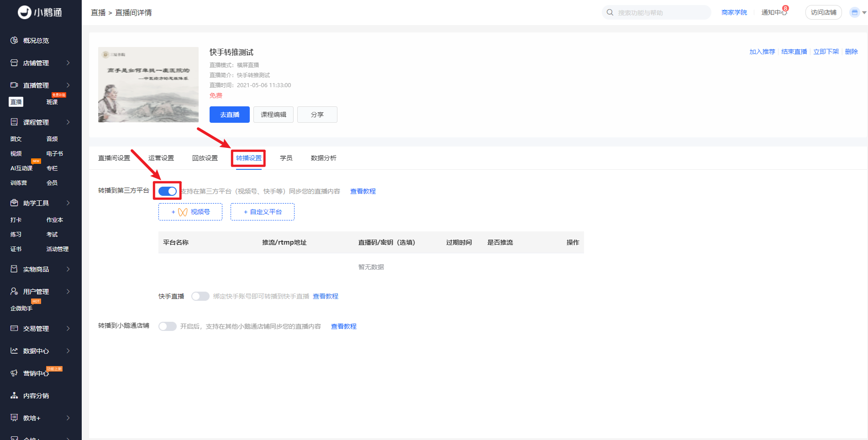Open AI互动课 in the sidebar
Screen dimensions: 868x440
[x=21, y=168]
